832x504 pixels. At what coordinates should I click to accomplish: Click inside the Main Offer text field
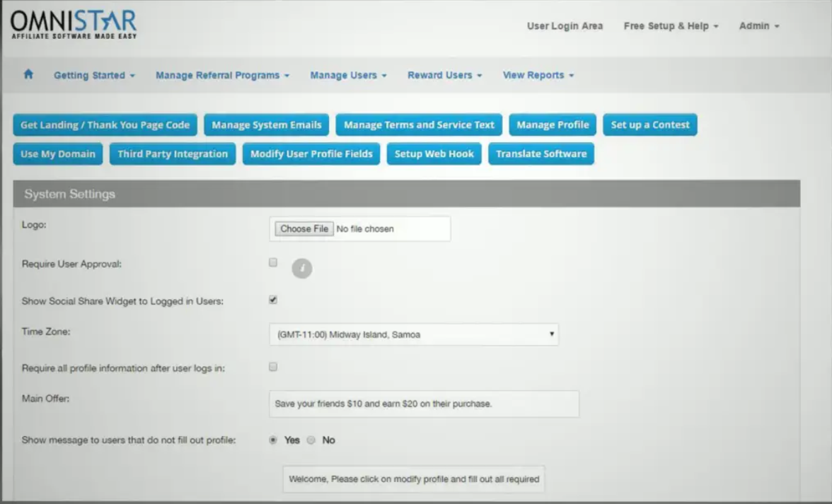tap(423, 404)
